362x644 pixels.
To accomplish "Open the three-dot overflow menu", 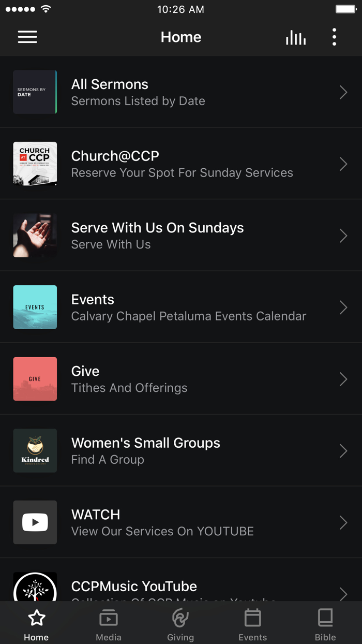I will 334,37.
